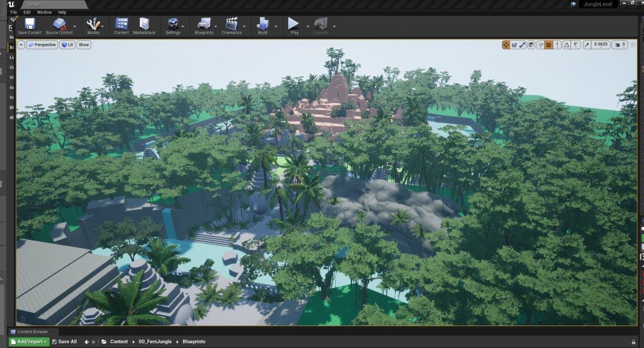Open the Lit view mode dropdown
Image resolution: width=644 pixels, height=348 pixels.
[67, 45]
